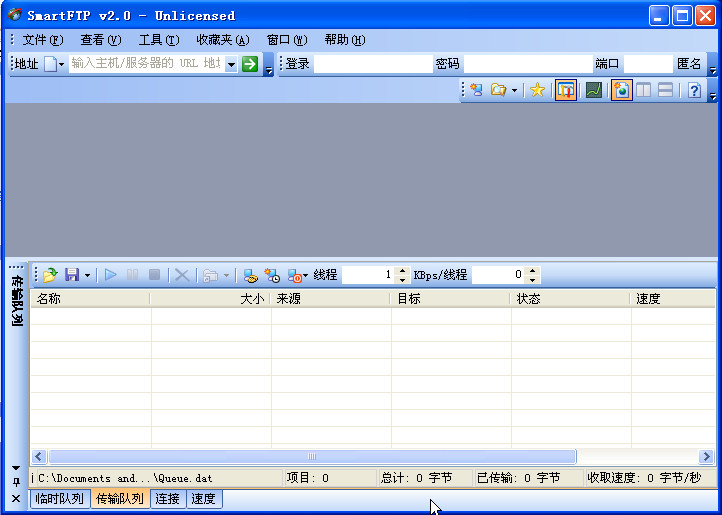Sort by the 大小 column header
This screenshot has width=722, height=515.
click(x=210, y=298)
